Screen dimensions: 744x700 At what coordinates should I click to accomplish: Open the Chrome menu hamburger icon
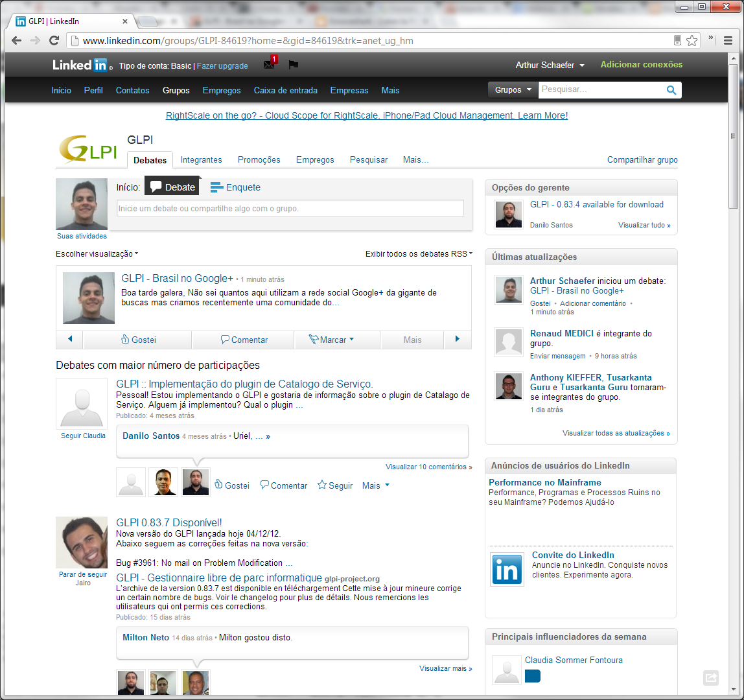pos(728,40)
